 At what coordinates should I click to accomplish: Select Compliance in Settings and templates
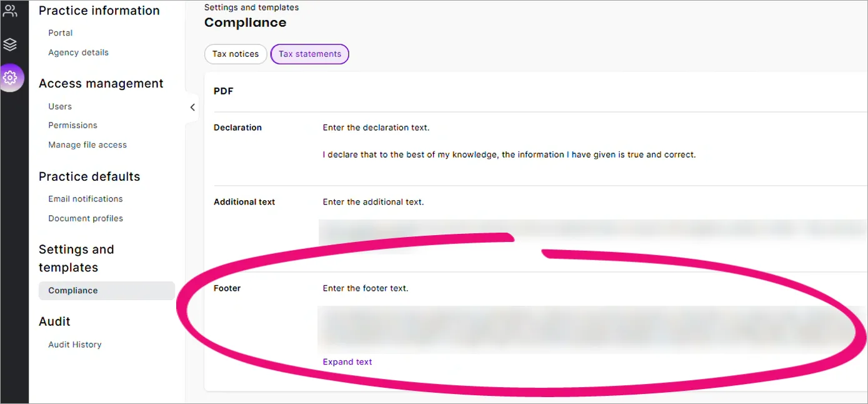point(72,290)
